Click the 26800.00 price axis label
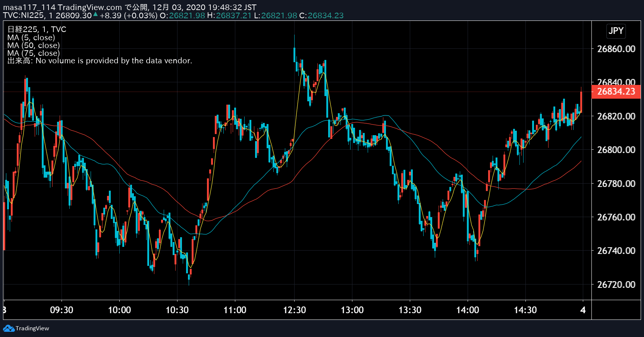 click(x=616, y=150)
